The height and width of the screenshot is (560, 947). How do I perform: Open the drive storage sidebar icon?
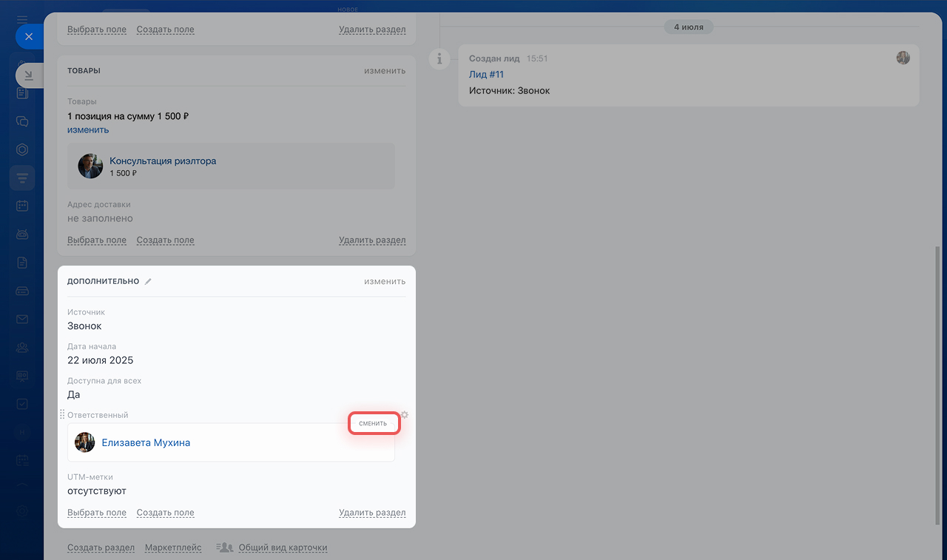click(22, 291)
